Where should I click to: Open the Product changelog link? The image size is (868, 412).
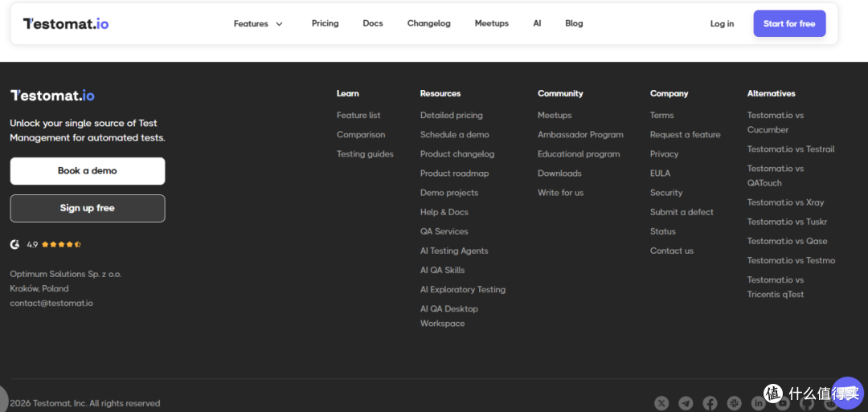457,153
